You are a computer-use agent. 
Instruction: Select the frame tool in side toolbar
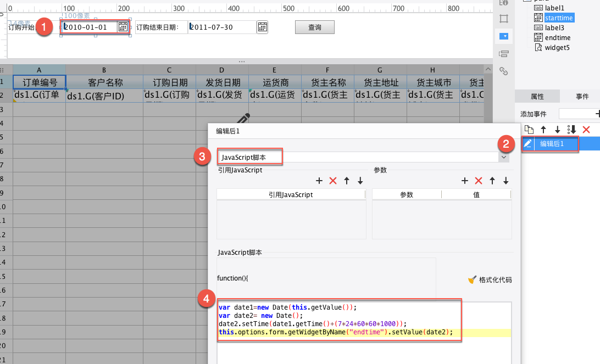(504, 19)
